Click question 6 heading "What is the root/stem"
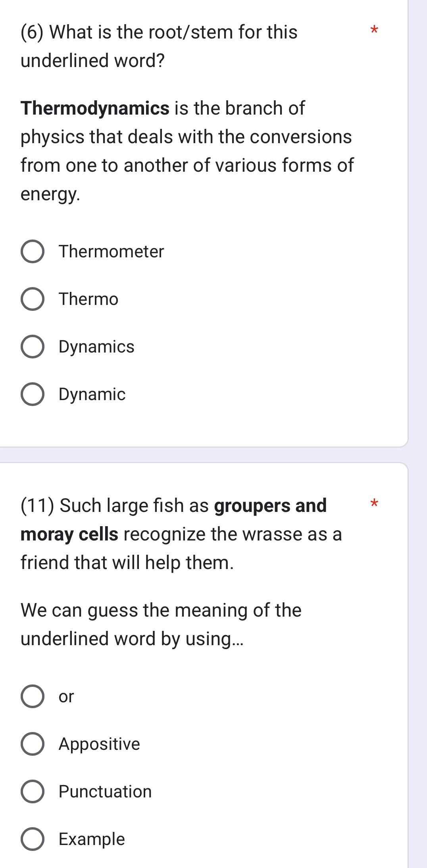Screen dimensions: 427x868 159,32
